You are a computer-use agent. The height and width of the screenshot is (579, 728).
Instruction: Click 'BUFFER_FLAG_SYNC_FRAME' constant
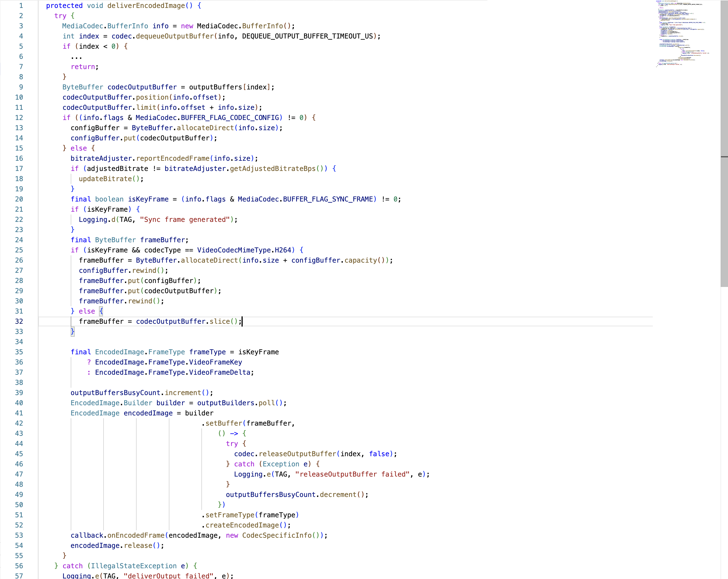click(x=328, y=199)
